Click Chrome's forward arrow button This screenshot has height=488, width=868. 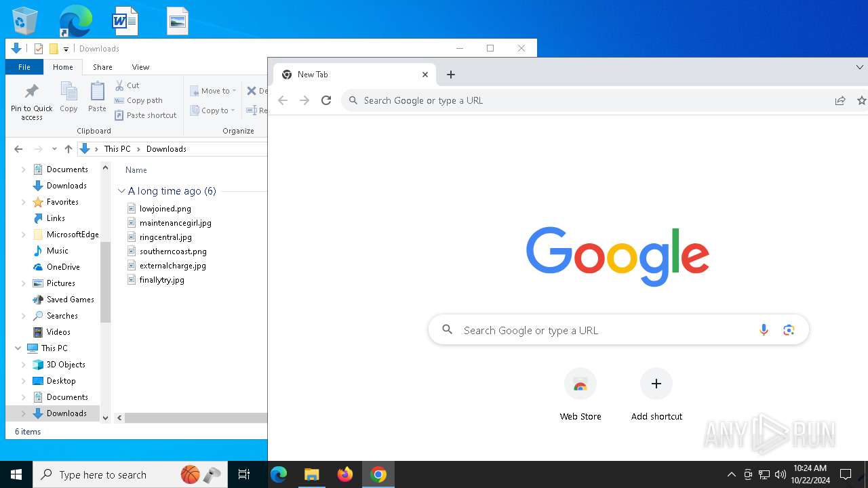pos(304,100)
